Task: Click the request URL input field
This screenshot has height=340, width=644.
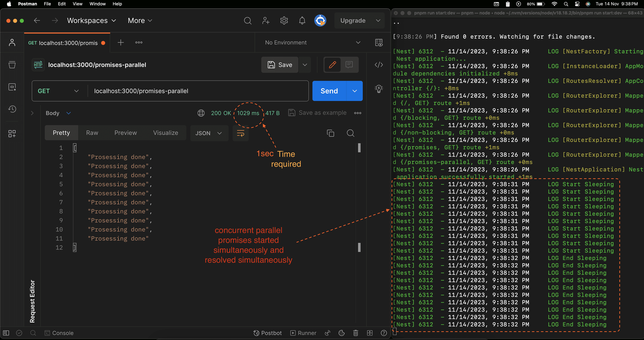Action: (x=198, y=91)
